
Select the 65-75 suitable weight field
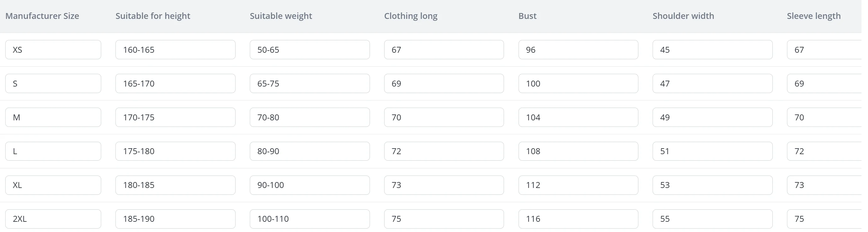(309, 83)
